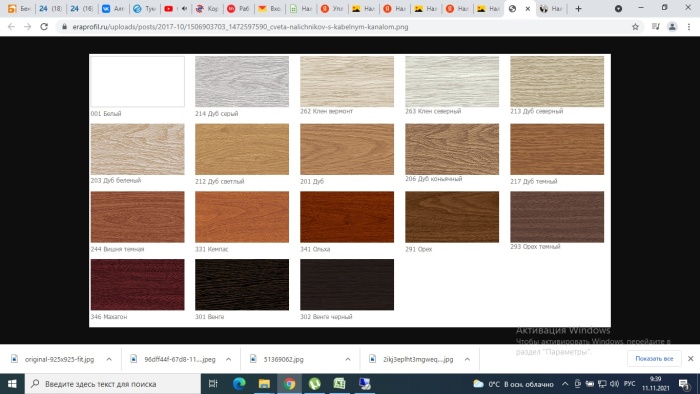
Task: Click the 'Показать все' downloads button
Action: point(654,359)
